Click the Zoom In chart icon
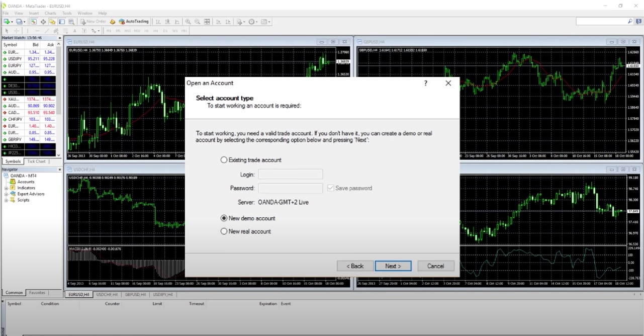 point(188,22)
